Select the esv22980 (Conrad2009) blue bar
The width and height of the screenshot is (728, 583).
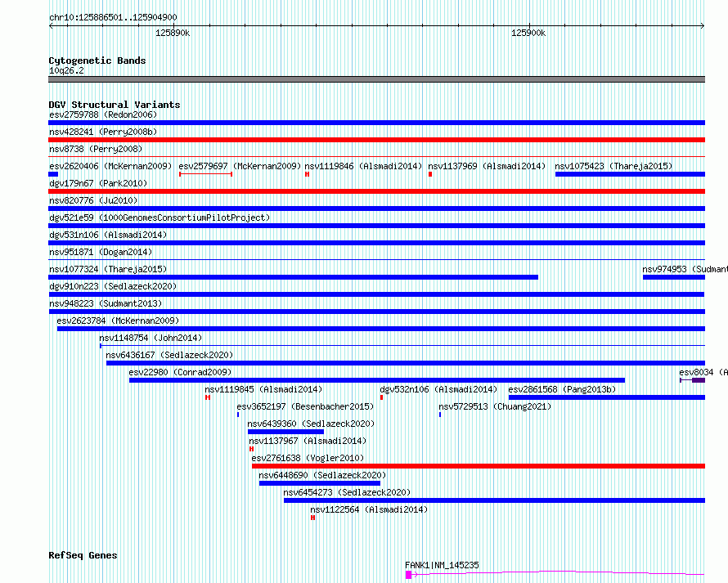(x=377, y=380)
